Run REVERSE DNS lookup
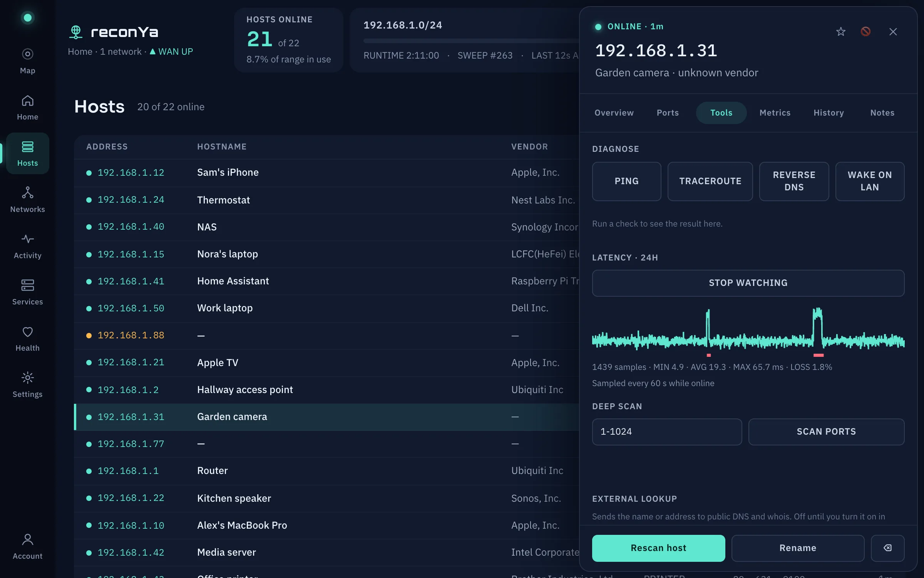Image resolution: width=924 pixels, height=578 pixels. pos(794,181)
